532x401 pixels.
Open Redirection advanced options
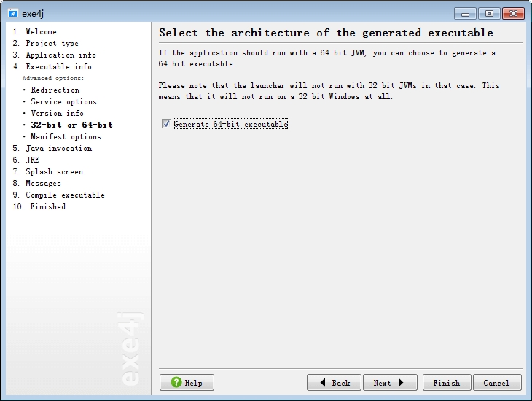pyautogui.click(x=55, y=90)
